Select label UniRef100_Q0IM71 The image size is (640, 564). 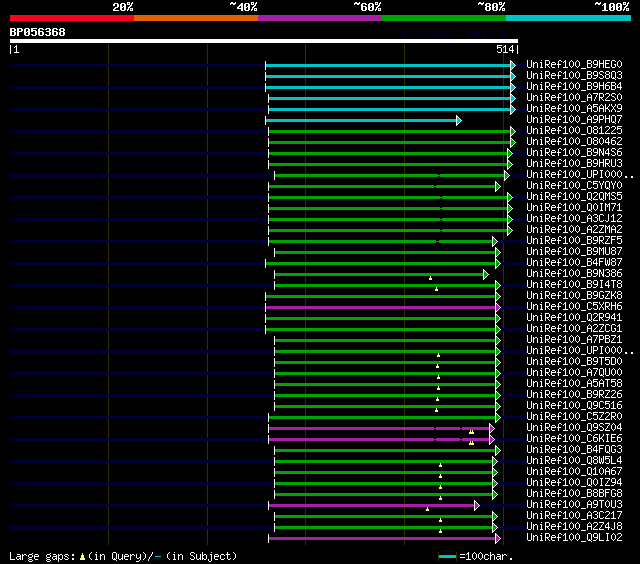[x=574, y=208]
